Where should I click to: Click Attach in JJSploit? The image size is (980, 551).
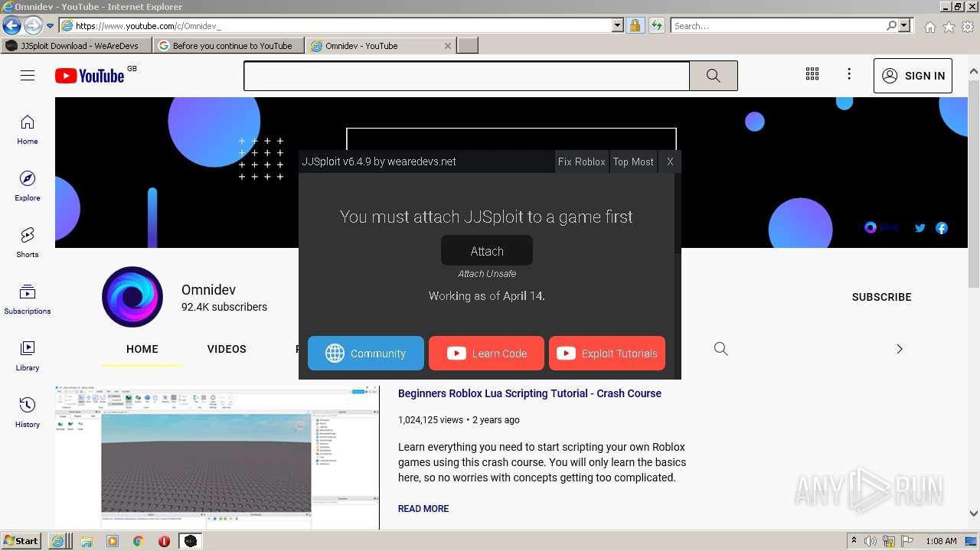coord(487,251)
